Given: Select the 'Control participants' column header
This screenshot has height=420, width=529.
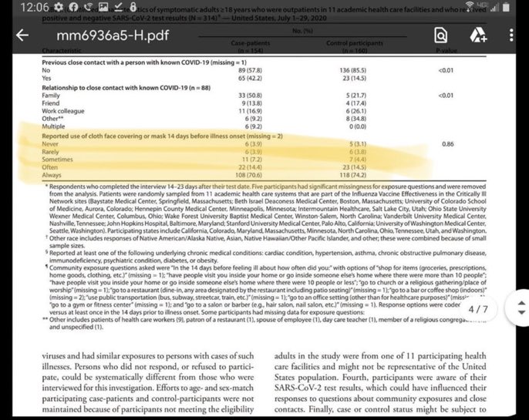Looking at the screenshot, I should tap(355, 43).
